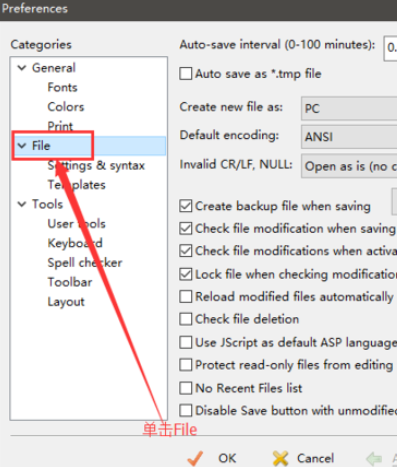The height and width of the screenshot is (467, 397).
Task: Open the Templates category
Action: 76,185
